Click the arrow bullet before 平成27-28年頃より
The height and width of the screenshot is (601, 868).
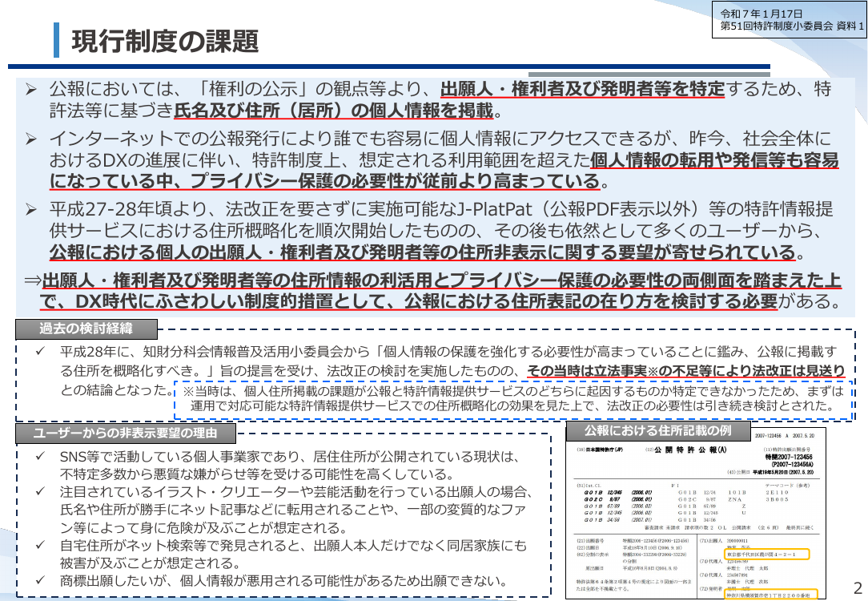(x=31, y=209)
